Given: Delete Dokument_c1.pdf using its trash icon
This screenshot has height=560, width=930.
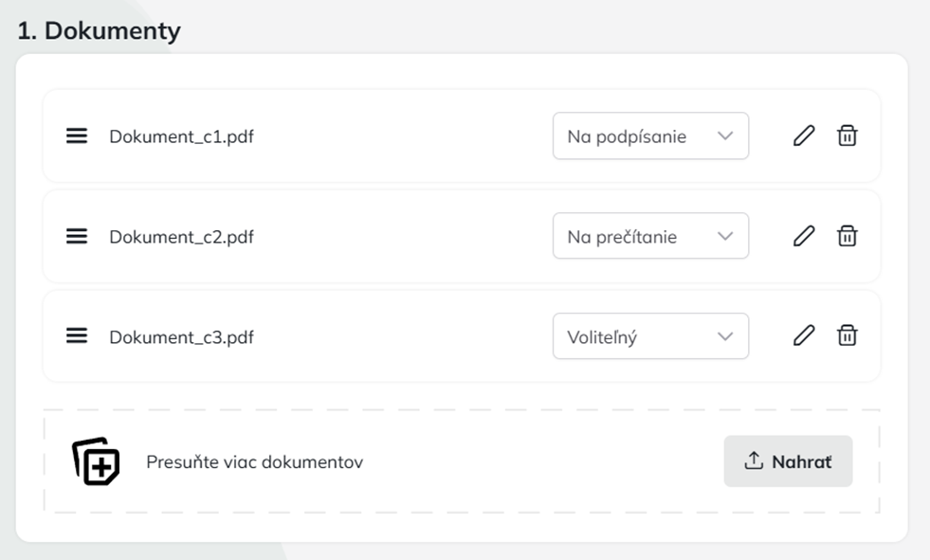Looking at the screenshot, I should tap(848, 135).
